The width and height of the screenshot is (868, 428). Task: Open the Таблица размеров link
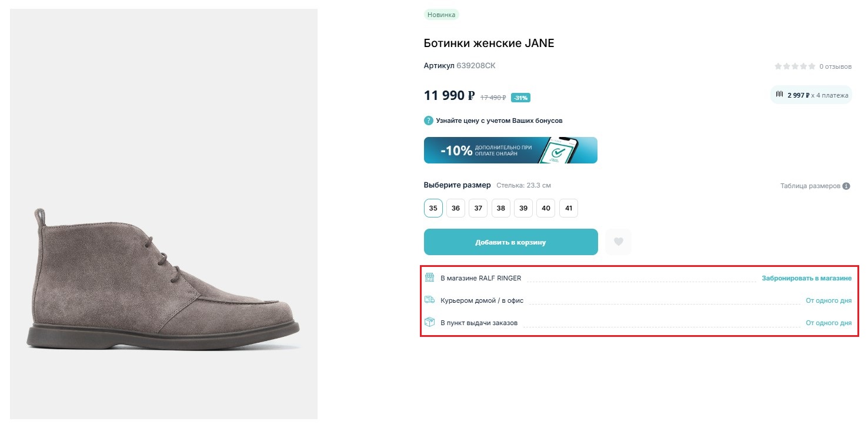click(810, 186)
